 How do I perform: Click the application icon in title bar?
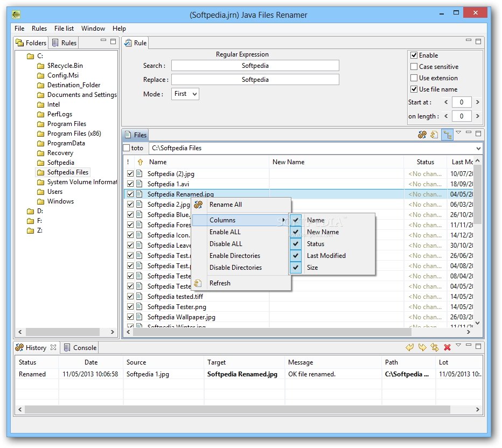pyautogui.click(x=16, y=15)
